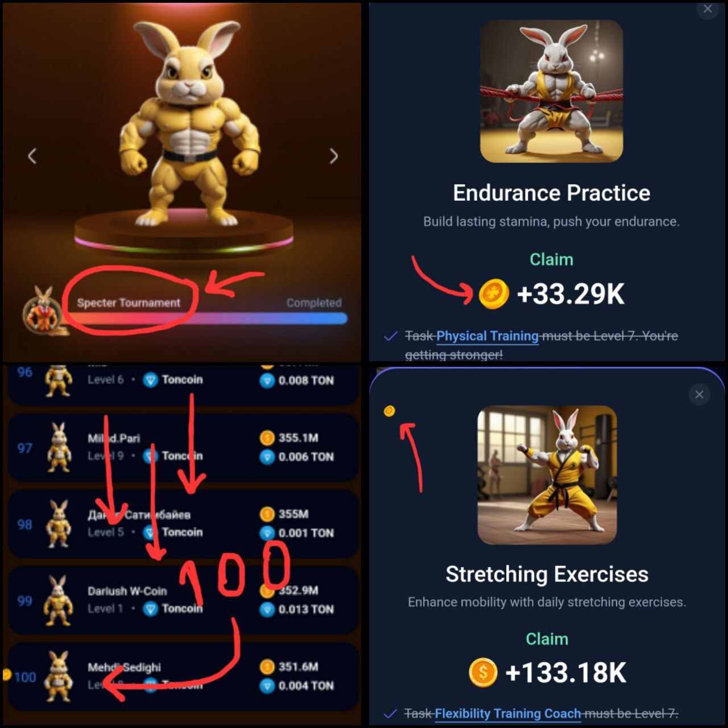The image size is (728, 728).
Task: Click the TON icon next to 0.013 TON
Action: [x=267, y=609]
